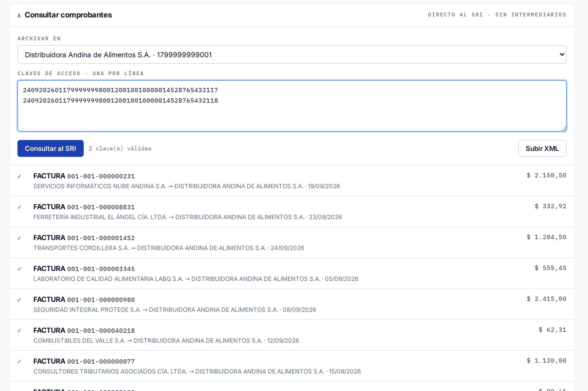
Task: Click the "Subir XML" button
Action: click(542, 149)
